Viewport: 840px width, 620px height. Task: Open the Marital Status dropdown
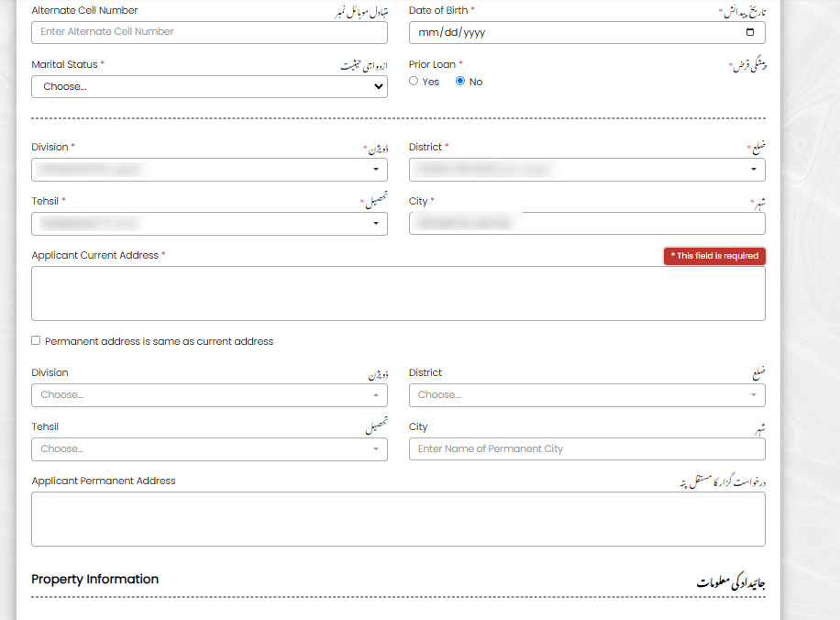coord(209,86)
